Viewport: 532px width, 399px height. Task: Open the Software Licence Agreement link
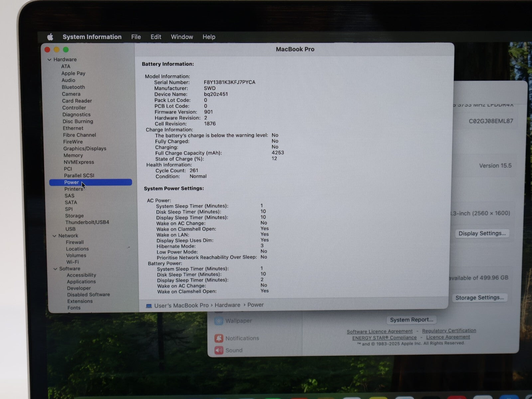point(380,332)
